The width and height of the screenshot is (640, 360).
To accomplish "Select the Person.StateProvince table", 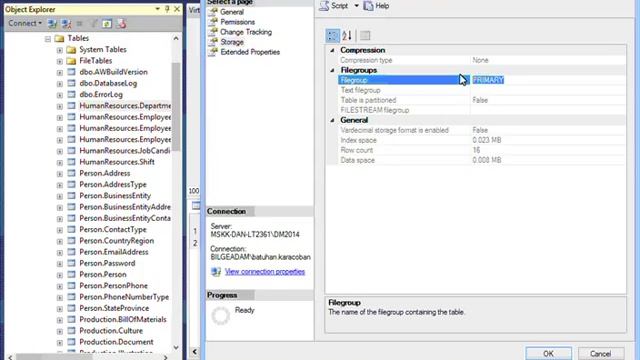I will point(114,308).
